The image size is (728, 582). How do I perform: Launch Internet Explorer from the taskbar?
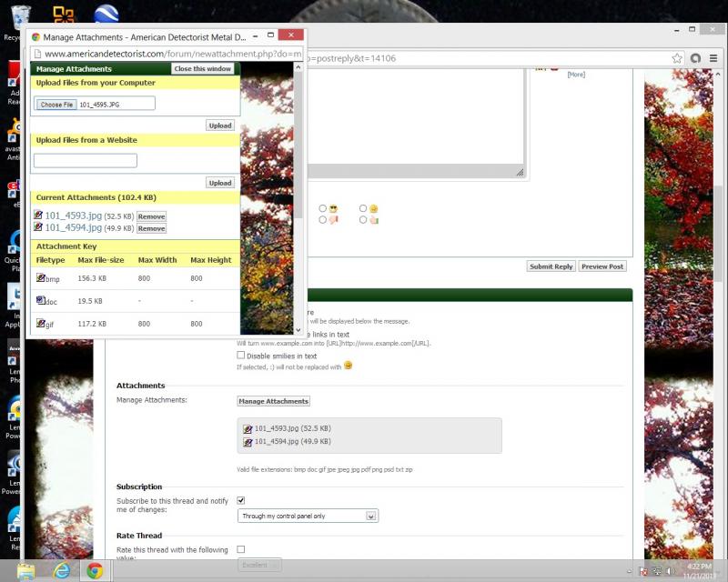click(61, 571)
